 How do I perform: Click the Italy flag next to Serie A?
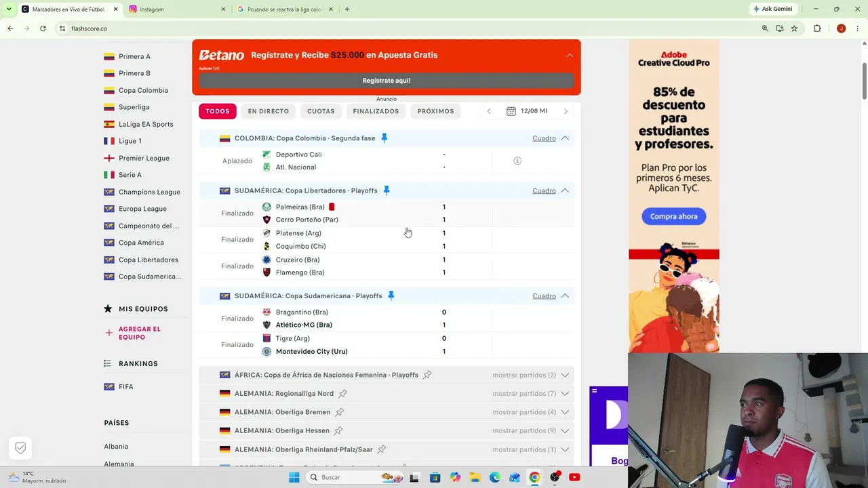pos(108,175)
